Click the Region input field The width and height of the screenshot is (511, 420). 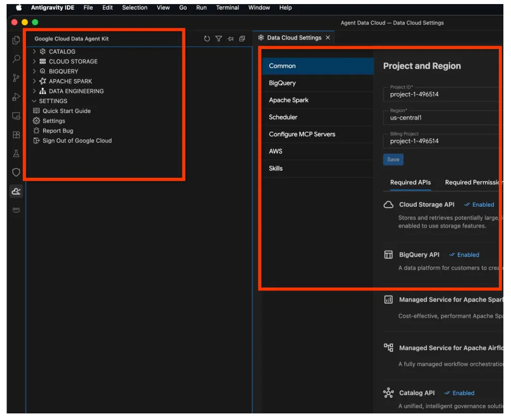(443, 118)
